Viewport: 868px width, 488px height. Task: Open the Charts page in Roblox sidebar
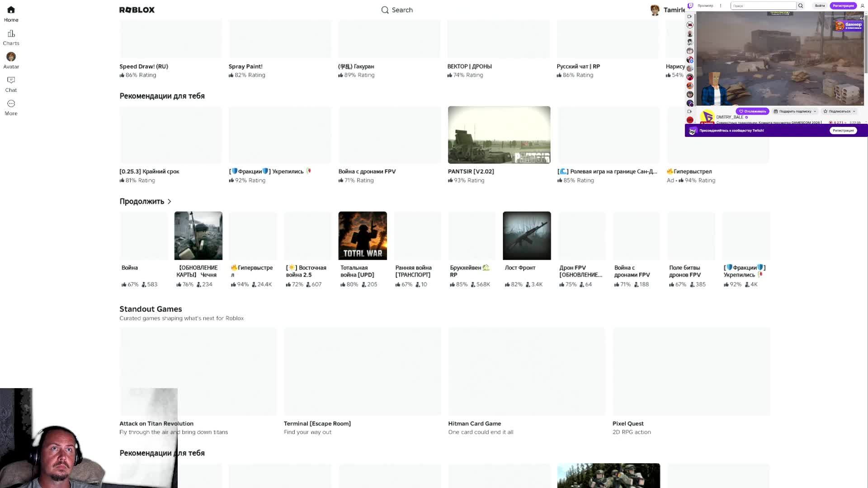click(11, 38)
